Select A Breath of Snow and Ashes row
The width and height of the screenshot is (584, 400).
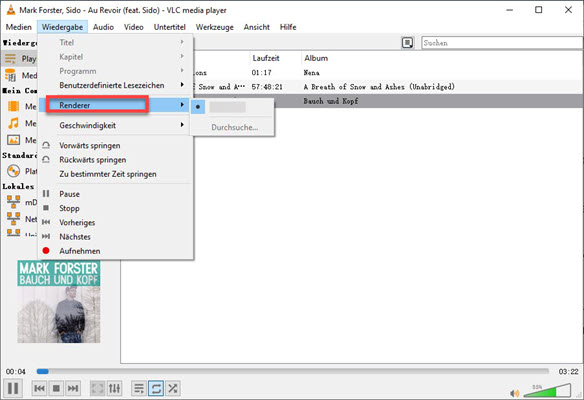point(387,87)
